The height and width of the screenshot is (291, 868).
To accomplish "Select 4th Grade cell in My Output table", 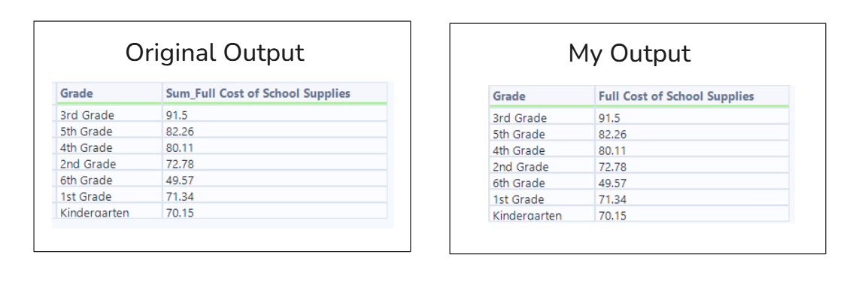I will point(542,150).
